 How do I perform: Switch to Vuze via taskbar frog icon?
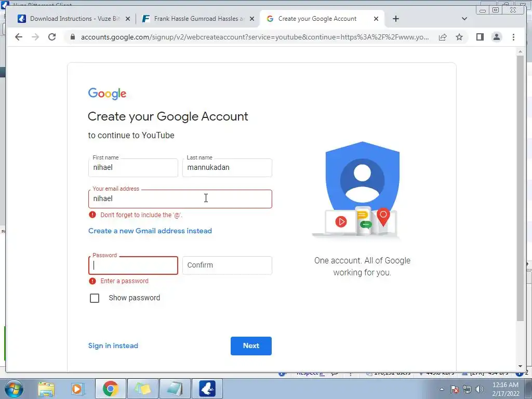coord(207,389)
